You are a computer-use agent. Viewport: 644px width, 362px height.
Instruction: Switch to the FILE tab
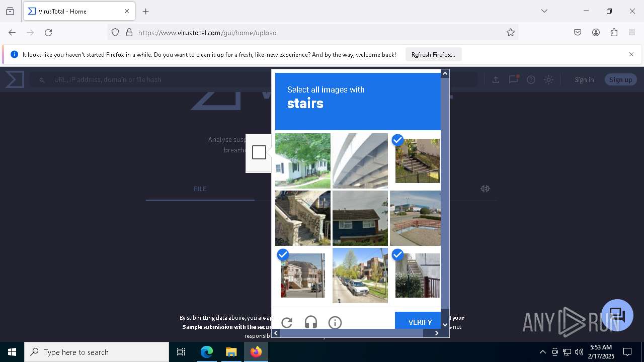pyautogui.click(x=200, y=189)
